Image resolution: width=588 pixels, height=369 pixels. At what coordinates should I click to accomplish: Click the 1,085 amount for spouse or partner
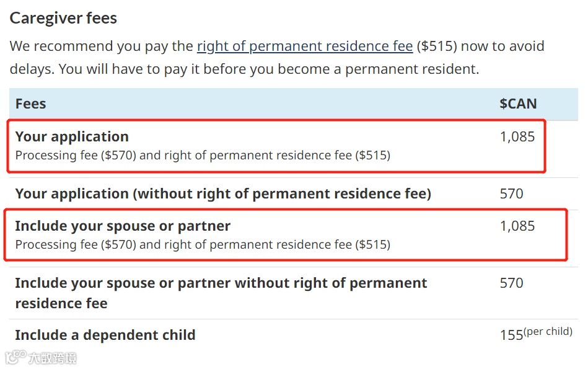tap(517, 226)
